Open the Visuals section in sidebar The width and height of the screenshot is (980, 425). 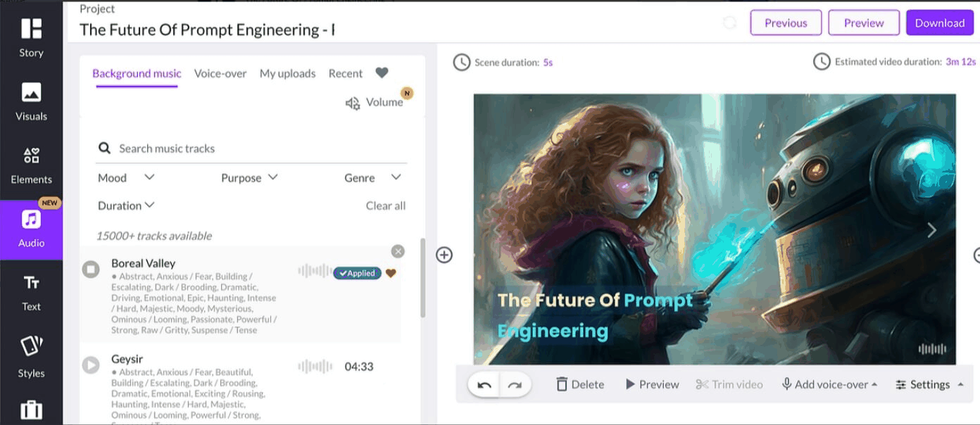[31, 101]
